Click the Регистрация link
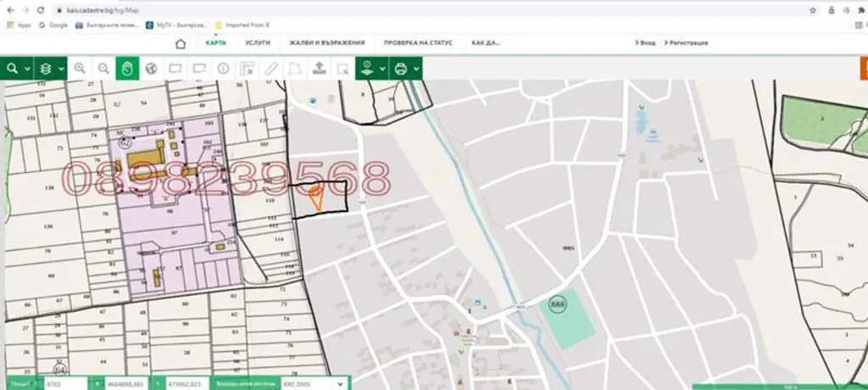Image resolution: width=868 pixels, height=390 pixels. [687, 42]
